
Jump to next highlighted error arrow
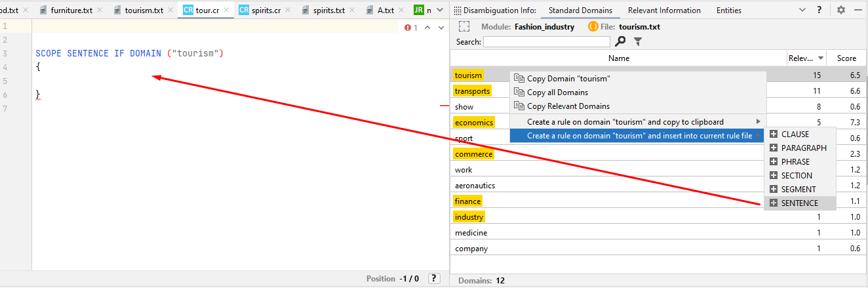tap(441, 28)
